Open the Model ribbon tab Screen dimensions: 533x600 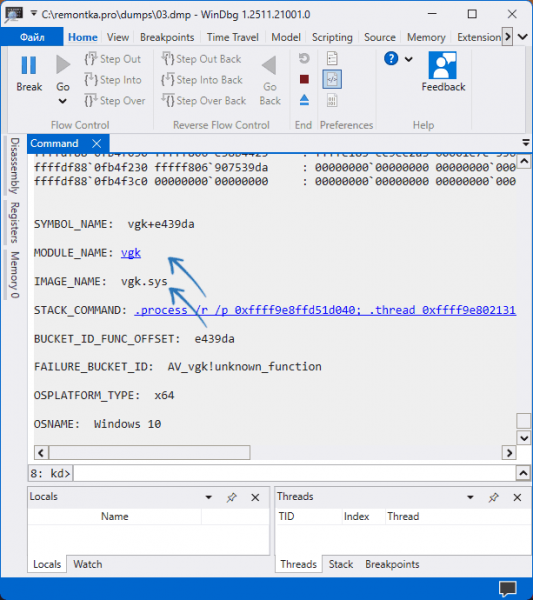coord(286,37)
